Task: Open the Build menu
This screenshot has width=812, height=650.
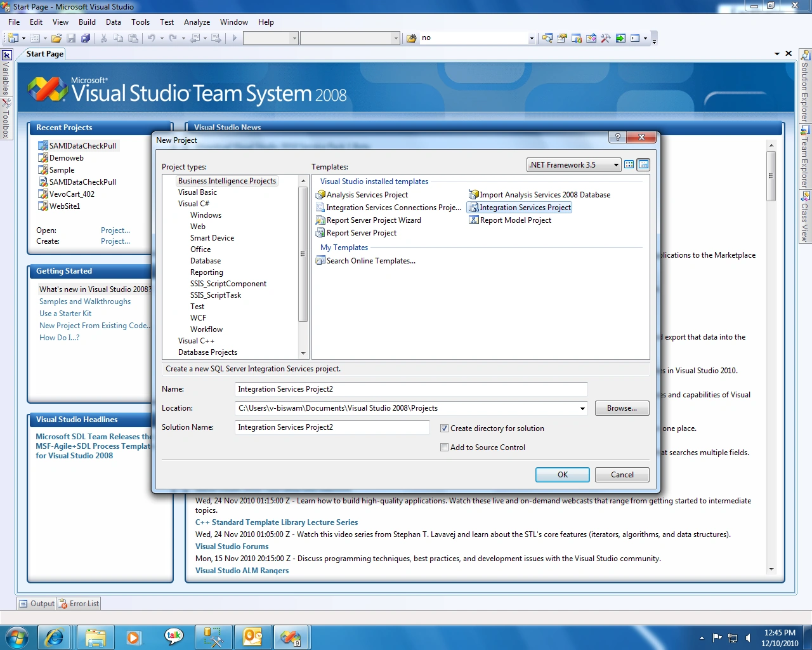Action: 87,22
